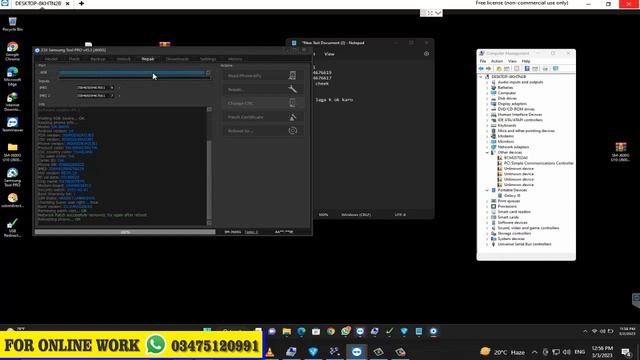Click the Patch Certificate icon
Viewport: 640px width, 360px height.
tap(292, 117)
